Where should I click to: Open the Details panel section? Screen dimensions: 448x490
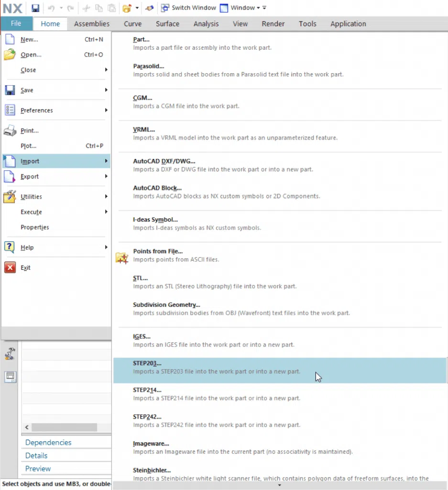click(36, 456)
